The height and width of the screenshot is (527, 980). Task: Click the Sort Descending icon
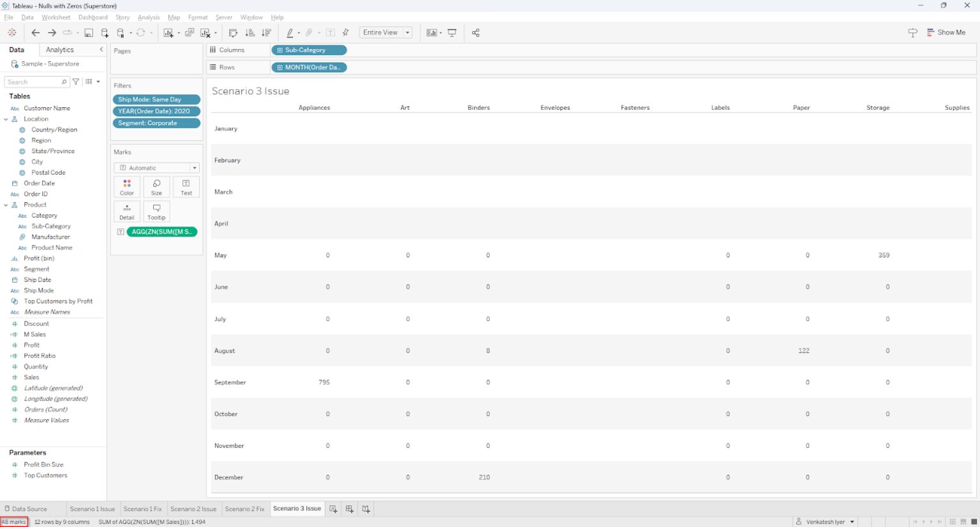point(266,33)
